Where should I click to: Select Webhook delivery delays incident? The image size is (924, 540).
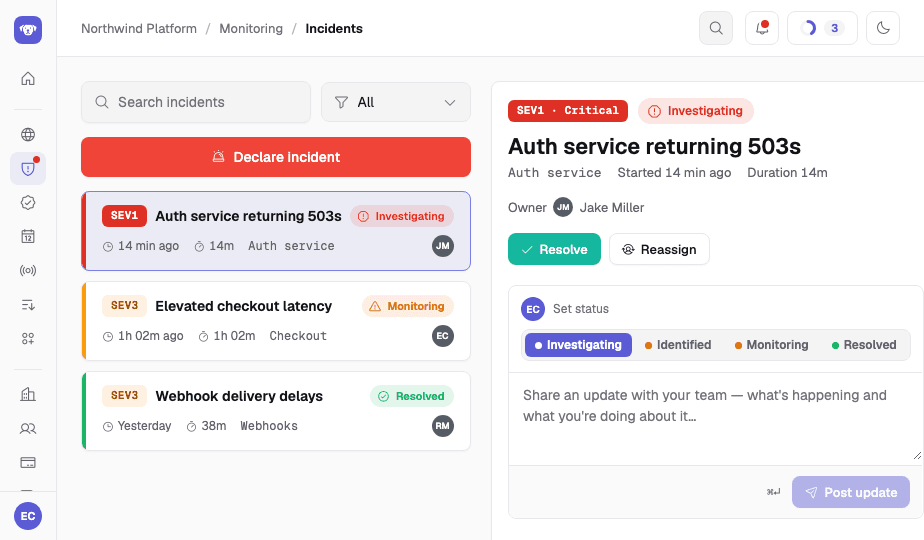tap(276, 411)
